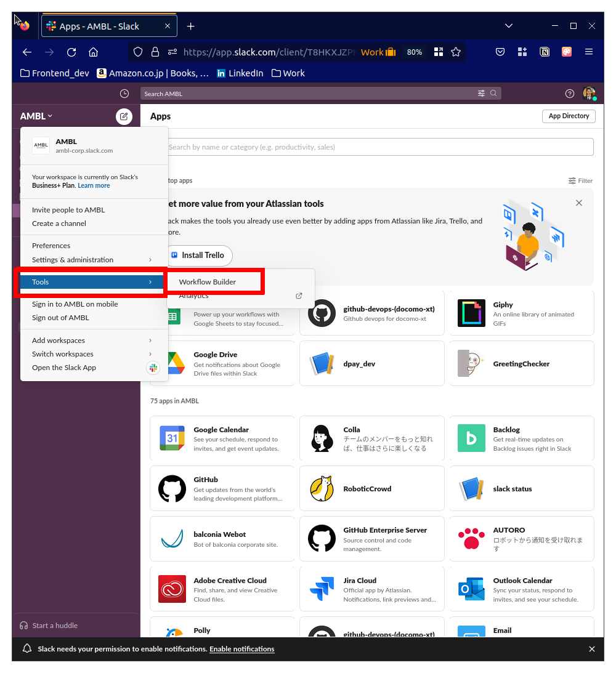
Task: Open a new browser tab
Action: tap(190, 26)
